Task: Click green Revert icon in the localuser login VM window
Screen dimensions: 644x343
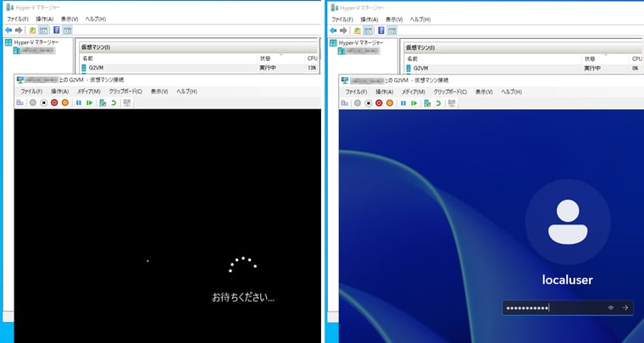Action: (x=438, y=103)
